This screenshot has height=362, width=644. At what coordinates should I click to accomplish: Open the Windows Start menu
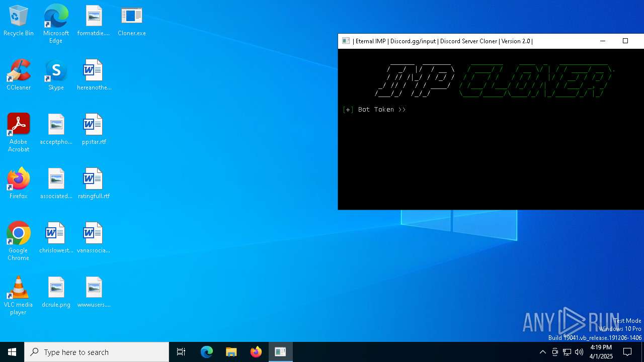pyautogui.click(x=12, y=352)
